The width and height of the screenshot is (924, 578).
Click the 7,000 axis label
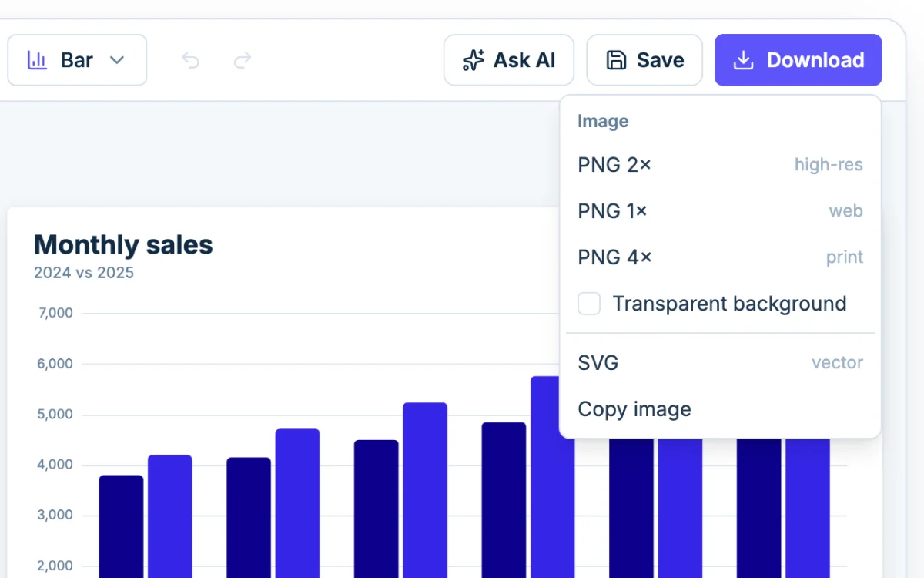[x=55, y=313]
